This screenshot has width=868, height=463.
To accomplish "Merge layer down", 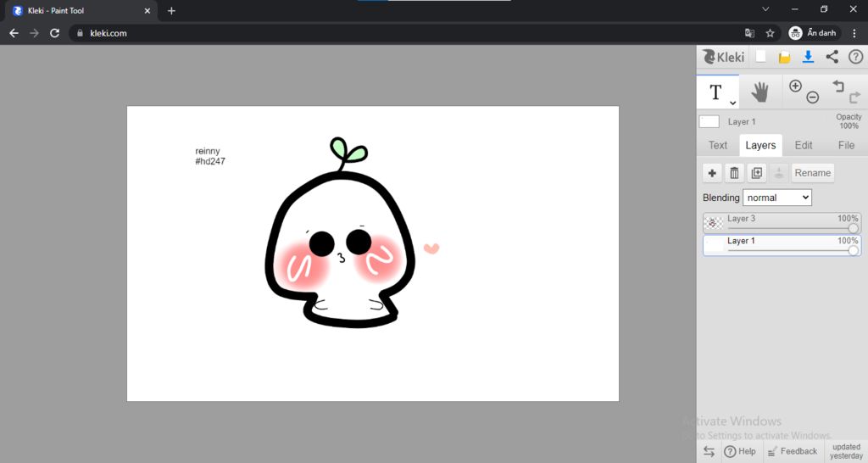I will pos(779,173).
